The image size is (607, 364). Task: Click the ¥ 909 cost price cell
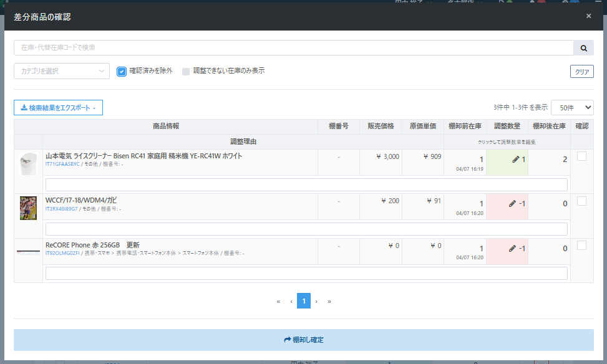(423, 163)
